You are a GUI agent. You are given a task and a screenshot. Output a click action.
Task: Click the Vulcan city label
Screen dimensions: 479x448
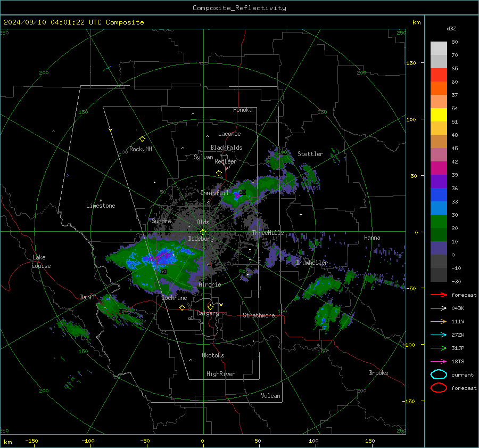coord(270,396)
